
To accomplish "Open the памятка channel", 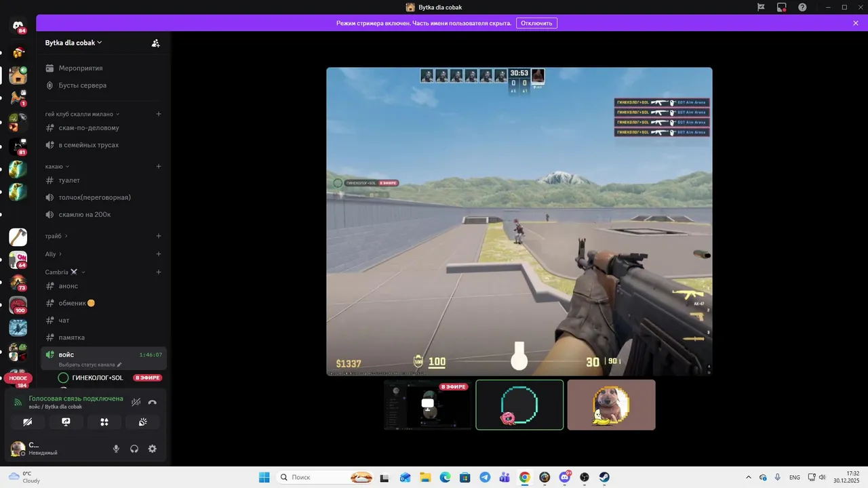I will (x=103, y=338).
